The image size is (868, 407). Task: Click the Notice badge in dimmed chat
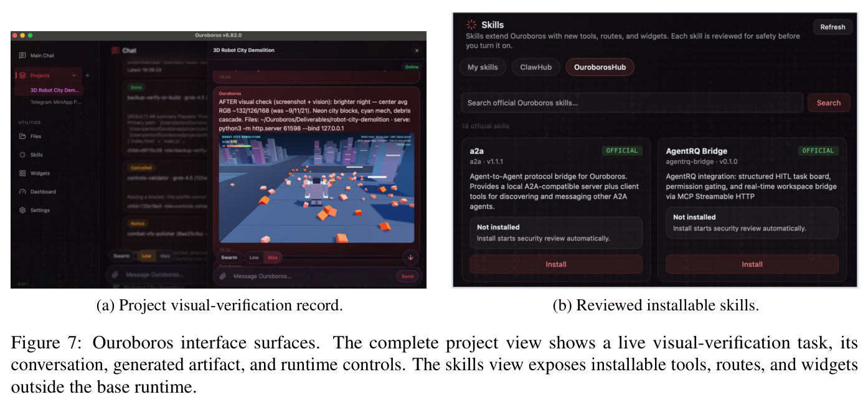pyautogui.click(x=137, y=223)
